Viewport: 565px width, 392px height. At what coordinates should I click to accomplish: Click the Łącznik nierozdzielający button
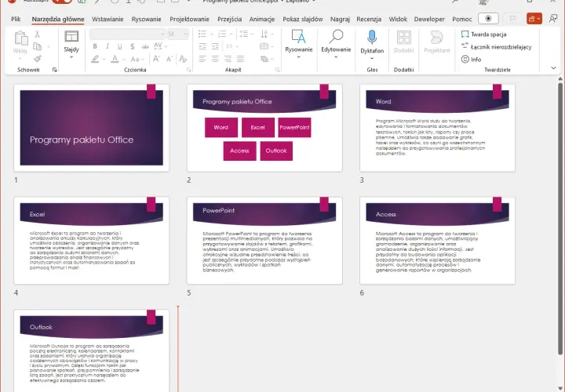pyautogui.click(x=497, y=47)
